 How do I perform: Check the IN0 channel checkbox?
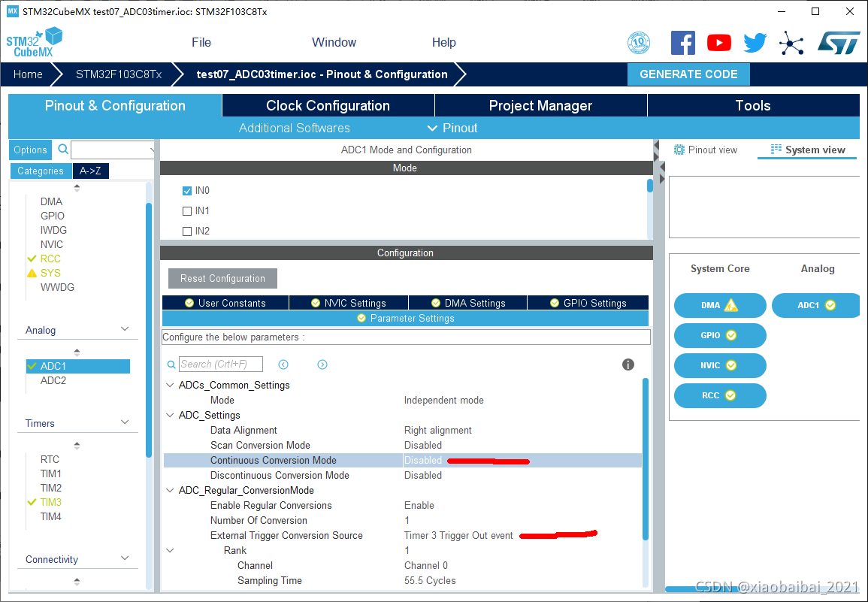pos(187,190)
